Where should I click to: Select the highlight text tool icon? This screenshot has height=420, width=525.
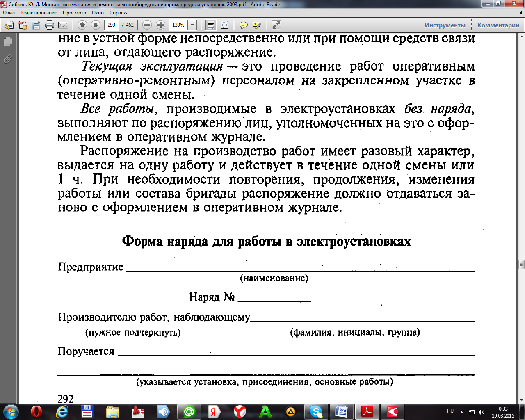[257, 25]
